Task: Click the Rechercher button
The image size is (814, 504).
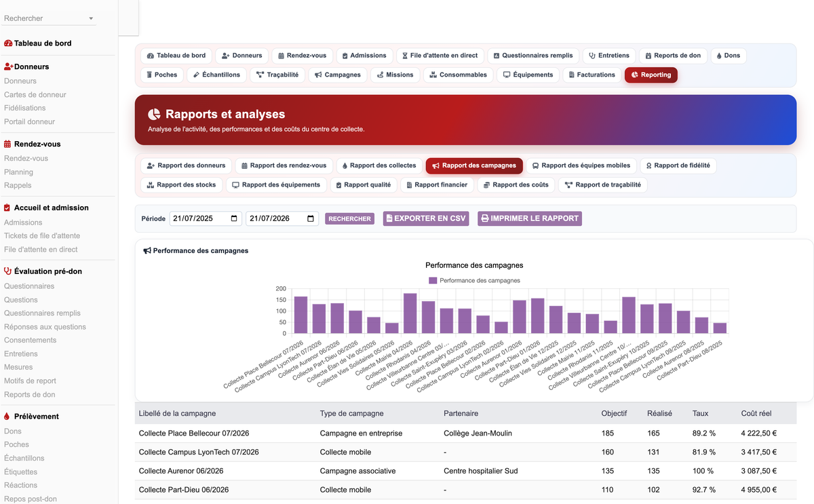Action: pyautogui.click(x=349, y=219)
